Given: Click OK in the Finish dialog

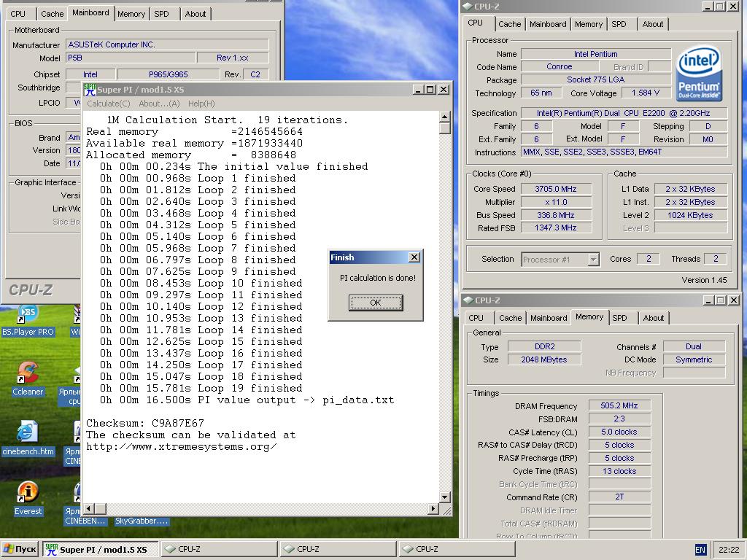Looking at the screenshot, I should (x=376, y=303).
